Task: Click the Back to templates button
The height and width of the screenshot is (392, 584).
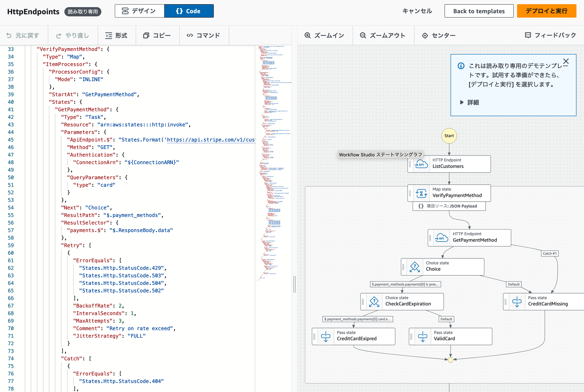Action: (x=479, y=11)
